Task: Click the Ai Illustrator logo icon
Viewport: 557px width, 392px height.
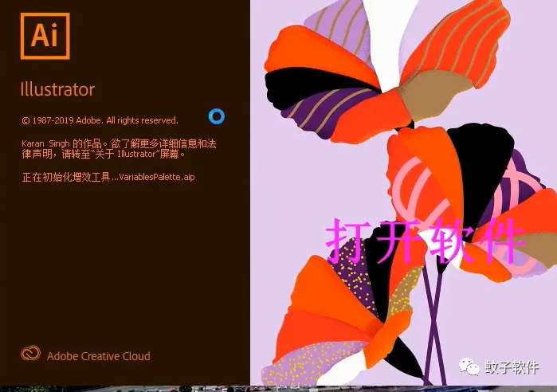Action: point(45,36)
